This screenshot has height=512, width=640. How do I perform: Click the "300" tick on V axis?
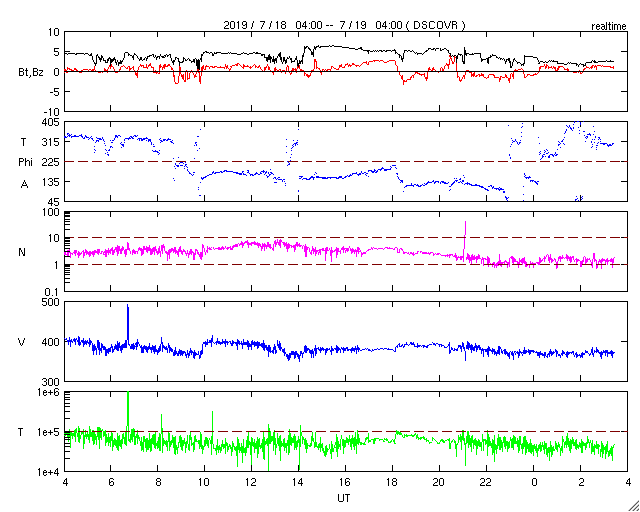[52, 382]
